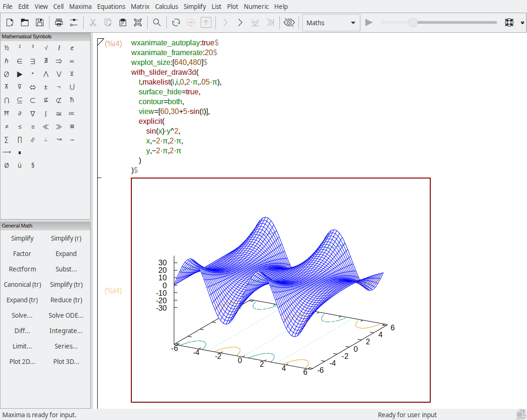The width and height of the screenshot is (527, 420).
Task: Click the New document icon
Action: pyautogui.click(x=10, y=22)
